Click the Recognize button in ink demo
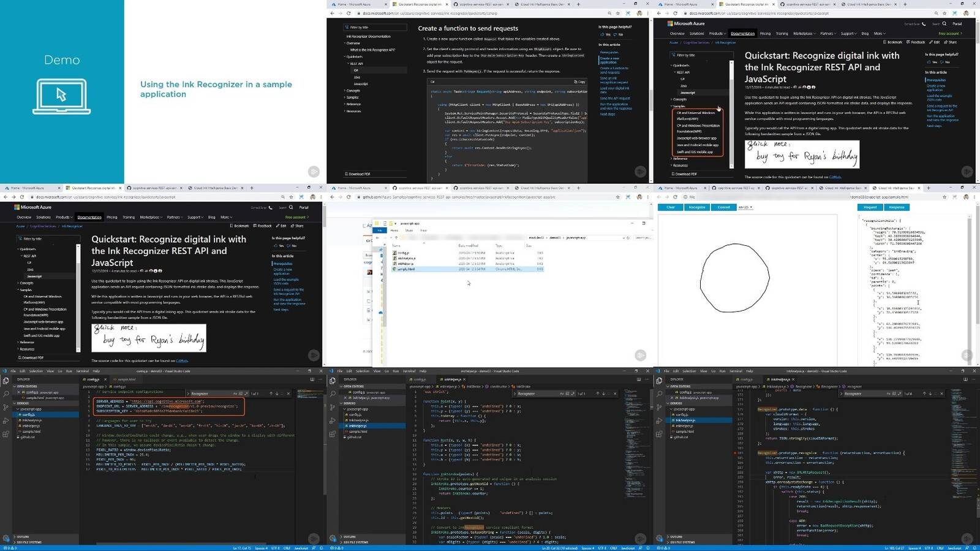 [697, 207]
